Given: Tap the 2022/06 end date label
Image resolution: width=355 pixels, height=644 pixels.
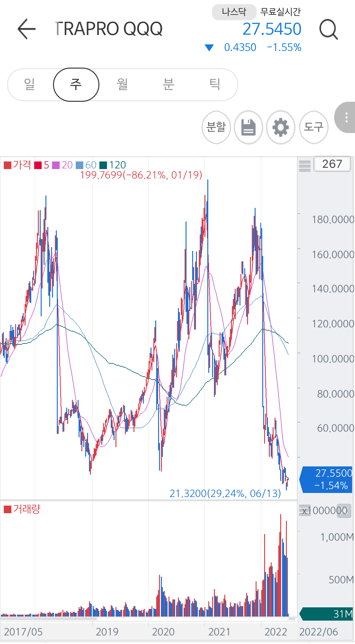Looking at the screenshot, I should [x=318, y=632].
